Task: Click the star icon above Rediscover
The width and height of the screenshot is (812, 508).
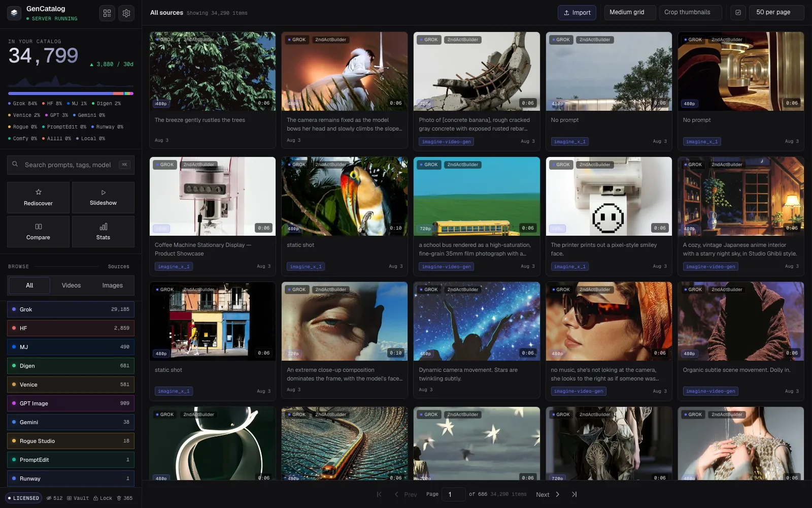Action: coord(39,192)
